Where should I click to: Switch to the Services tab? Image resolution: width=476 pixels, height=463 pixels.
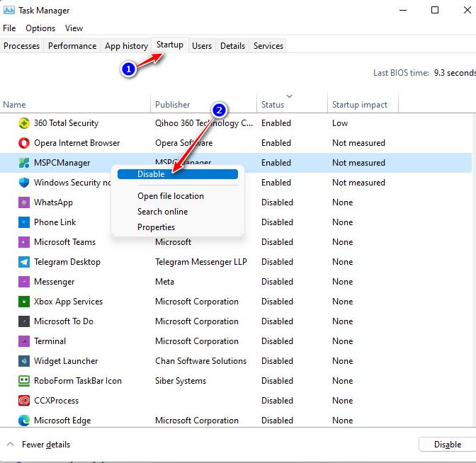268,46
